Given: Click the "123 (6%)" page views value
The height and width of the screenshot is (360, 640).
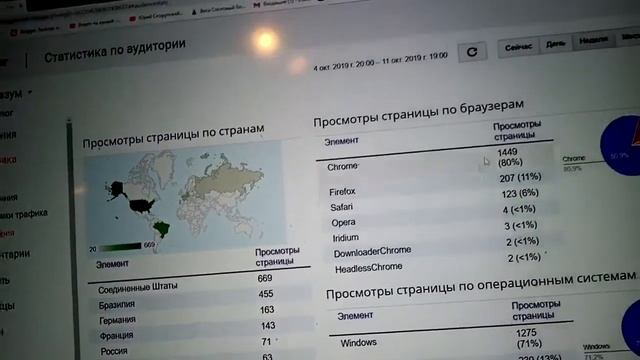Looking at the screenshot, I should pos(520,193).
